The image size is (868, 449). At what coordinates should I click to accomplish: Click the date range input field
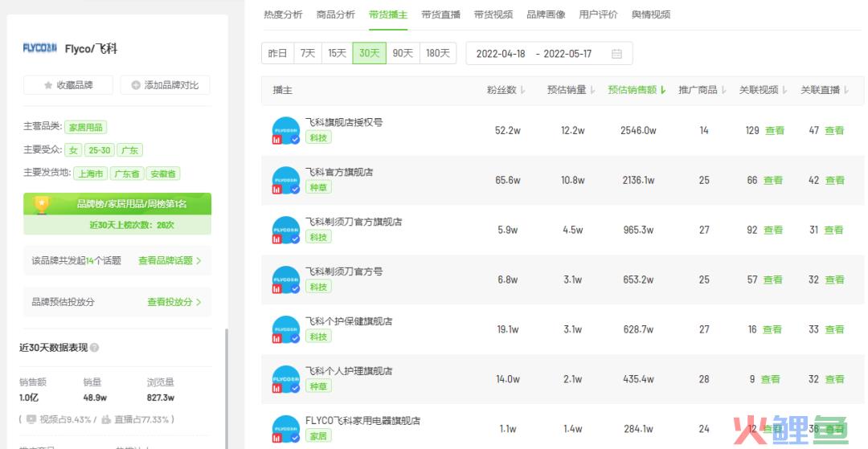[549, 54]
